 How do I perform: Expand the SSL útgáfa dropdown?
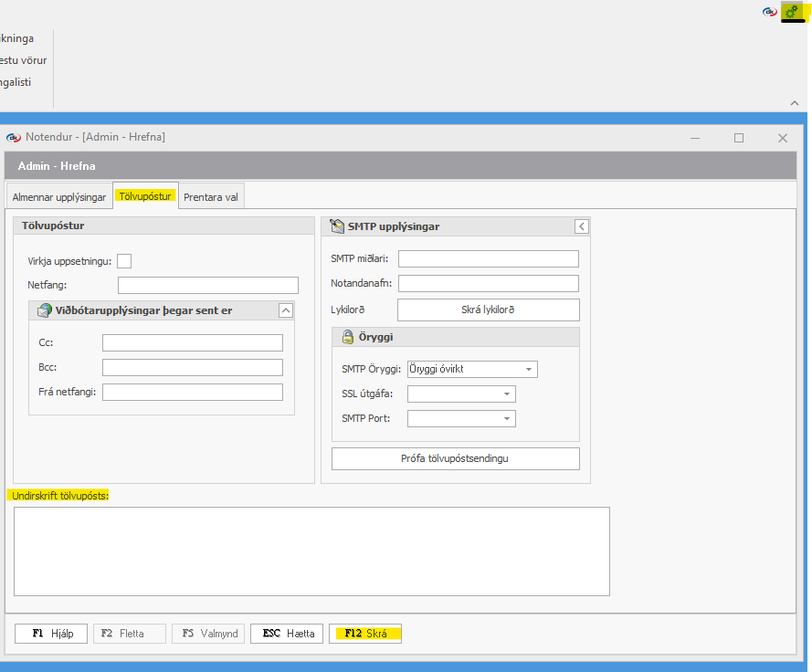[507, 394]
